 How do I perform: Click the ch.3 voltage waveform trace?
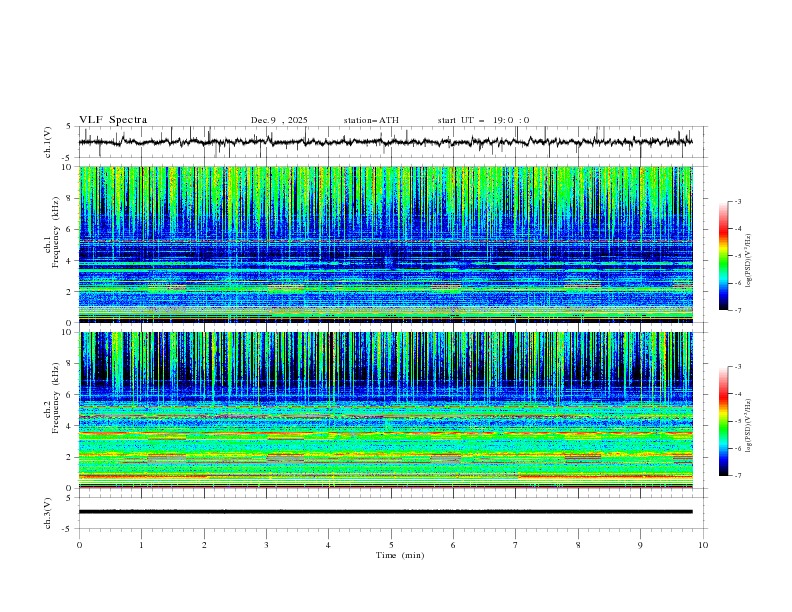390,511
